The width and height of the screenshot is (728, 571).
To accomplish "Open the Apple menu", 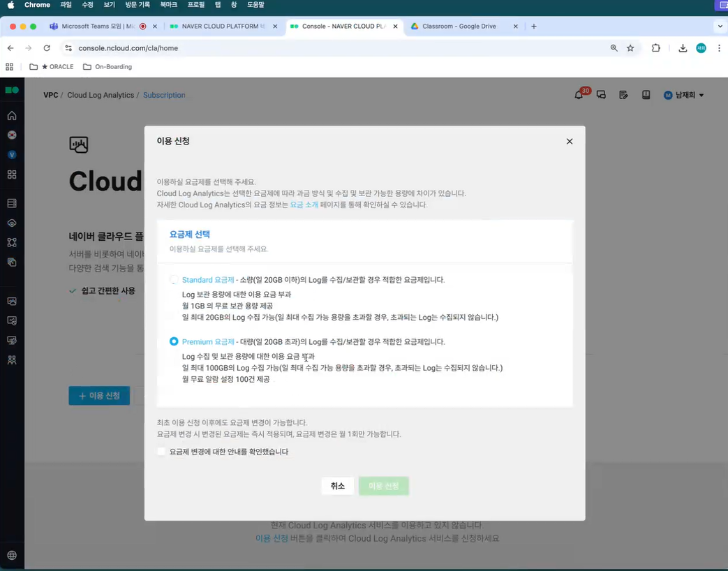I will [x=10, y=5].
